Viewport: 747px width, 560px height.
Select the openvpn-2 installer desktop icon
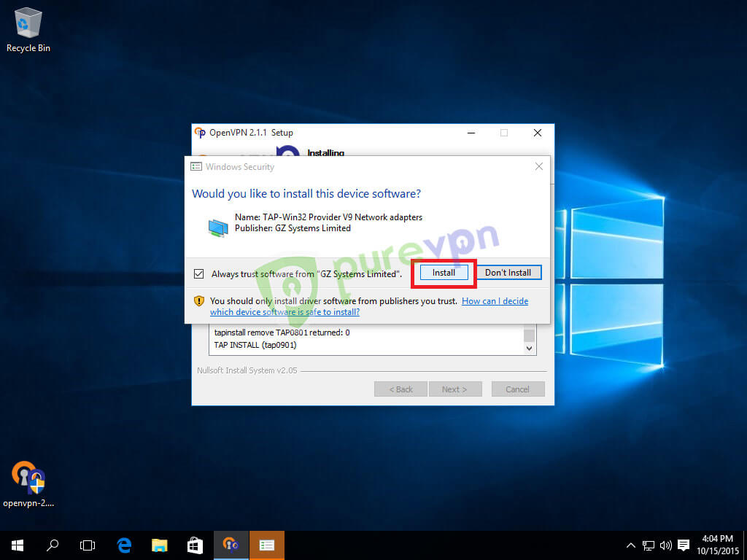(x=28, y=484)
